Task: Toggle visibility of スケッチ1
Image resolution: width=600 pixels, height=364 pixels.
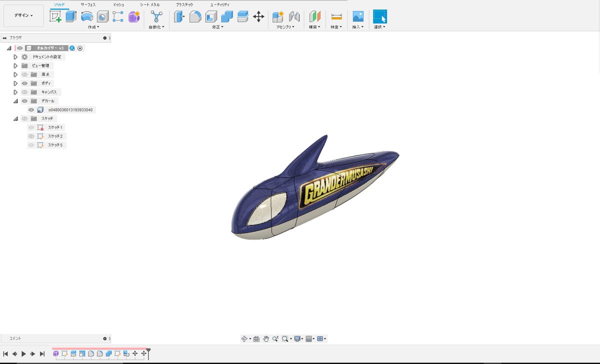Action: click(x=31, y=127)
